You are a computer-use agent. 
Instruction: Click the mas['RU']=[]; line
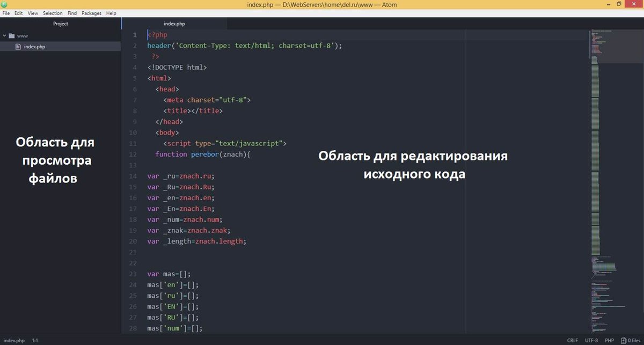pos(173,318)
